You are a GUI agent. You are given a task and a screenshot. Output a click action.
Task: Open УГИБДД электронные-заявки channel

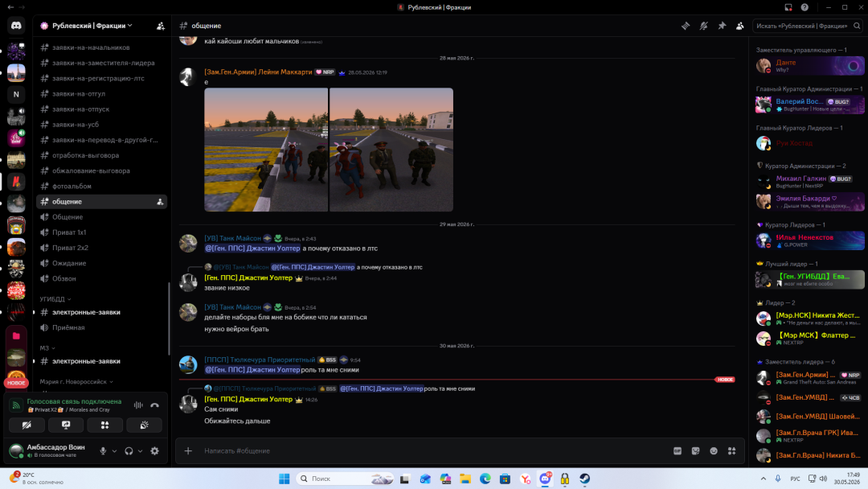tap(101, 312)
